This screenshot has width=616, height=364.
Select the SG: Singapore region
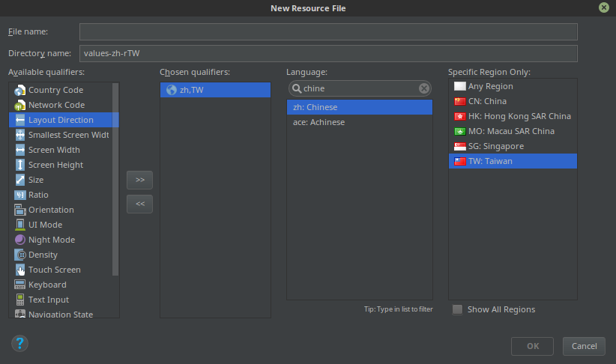(495, 146)
